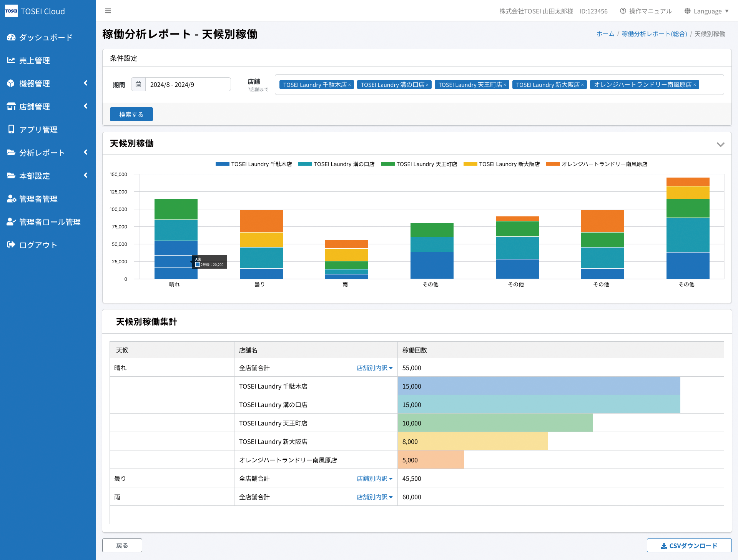Click the 新大阪店 8,000 yellow progress bar
738x560 pixels.
point(473,441)
